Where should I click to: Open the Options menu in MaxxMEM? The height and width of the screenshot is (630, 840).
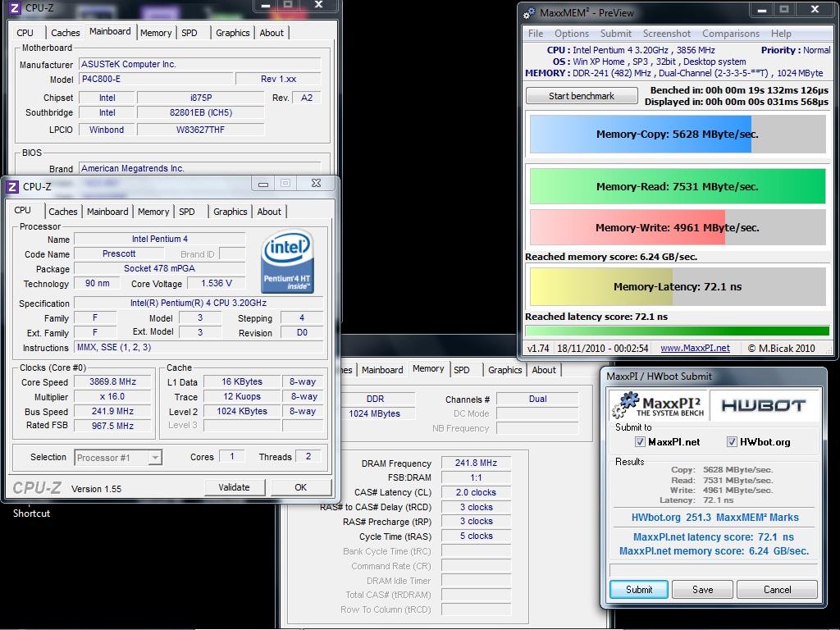(x=571, y=33)
